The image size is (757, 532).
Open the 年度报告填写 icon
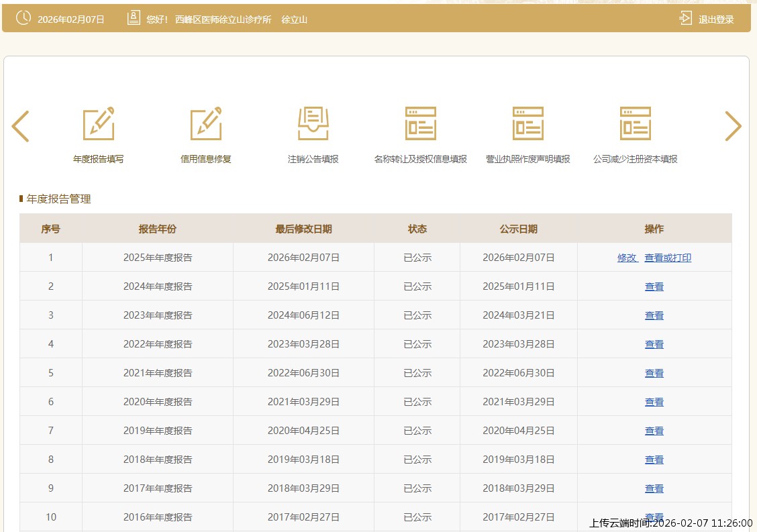[x=99, y=124]
